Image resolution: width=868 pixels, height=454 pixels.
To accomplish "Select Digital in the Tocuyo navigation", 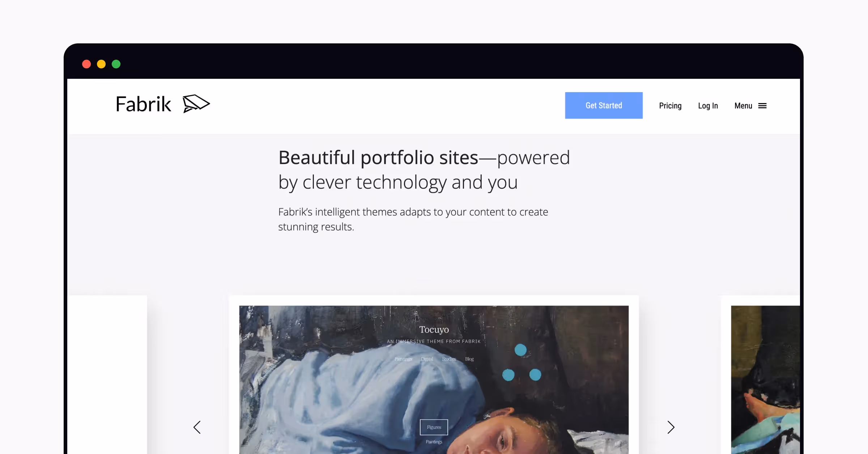I will (x=427, y=359).
